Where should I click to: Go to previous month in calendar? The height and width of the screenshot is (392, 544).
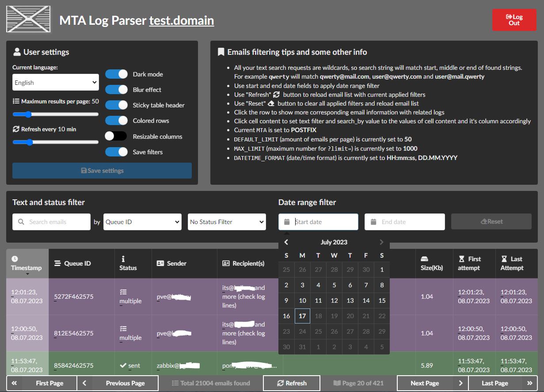pos(286,242)
